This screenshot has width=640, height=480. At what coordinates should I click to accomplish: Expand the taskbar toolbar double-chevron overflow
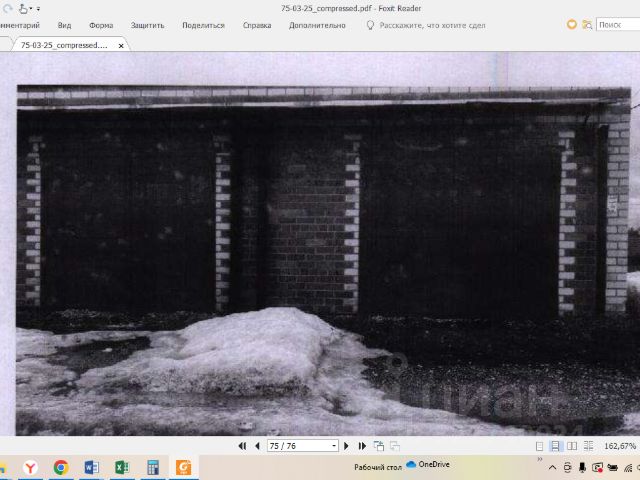point(540,459)
